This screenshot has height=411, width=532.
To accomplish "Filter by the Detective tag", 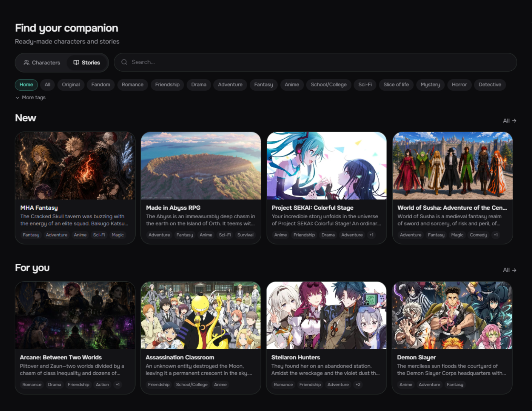I will (490, 84).
